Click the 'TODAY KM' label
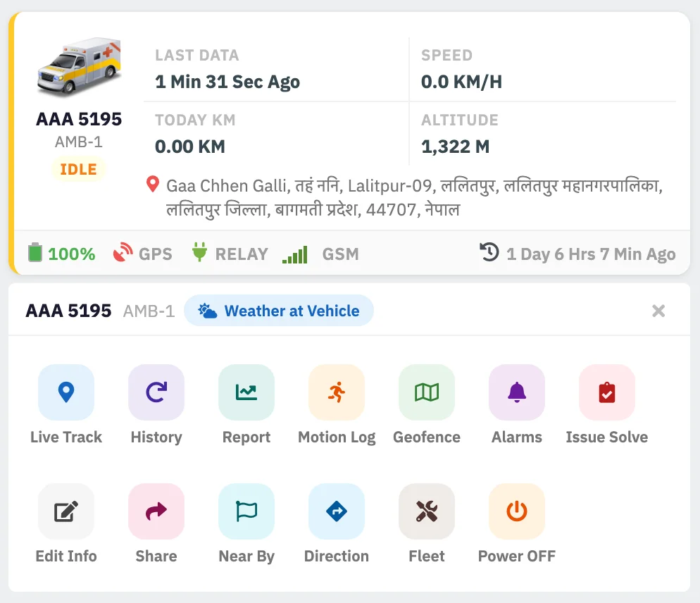700x603 pixels. coord(195,120)
